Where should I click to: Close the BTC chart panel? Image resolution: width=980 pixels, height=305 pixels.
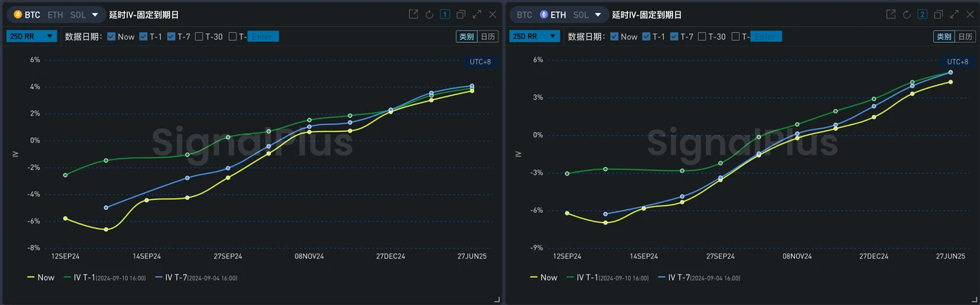point(492,14)
